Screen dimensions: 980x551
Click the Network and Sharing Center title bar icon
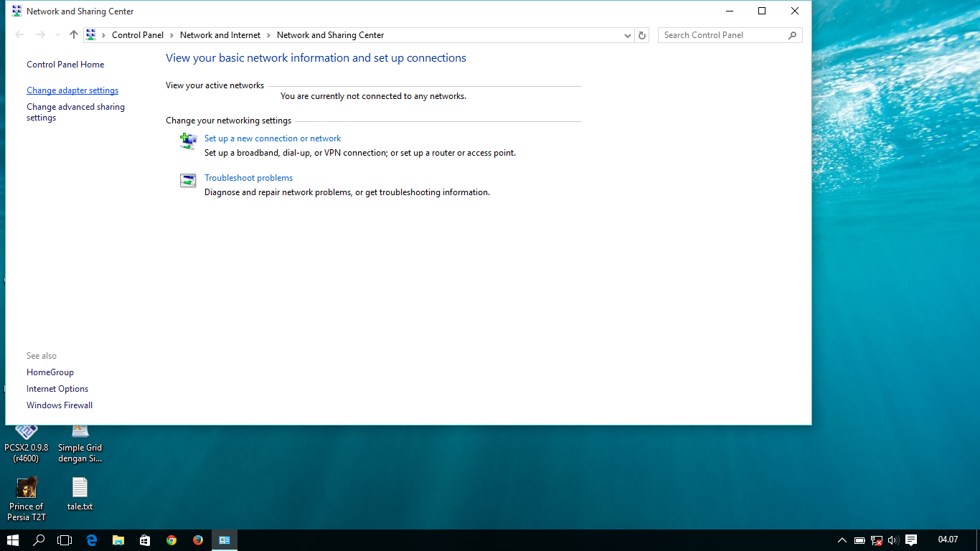(x=15, y=11)
